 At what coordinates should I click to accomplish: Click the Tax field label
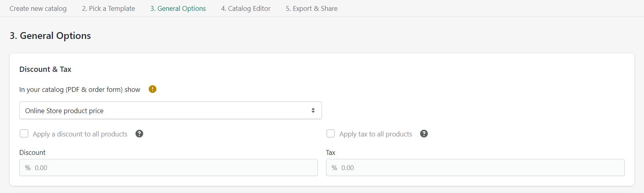click(x=330, y=152)
